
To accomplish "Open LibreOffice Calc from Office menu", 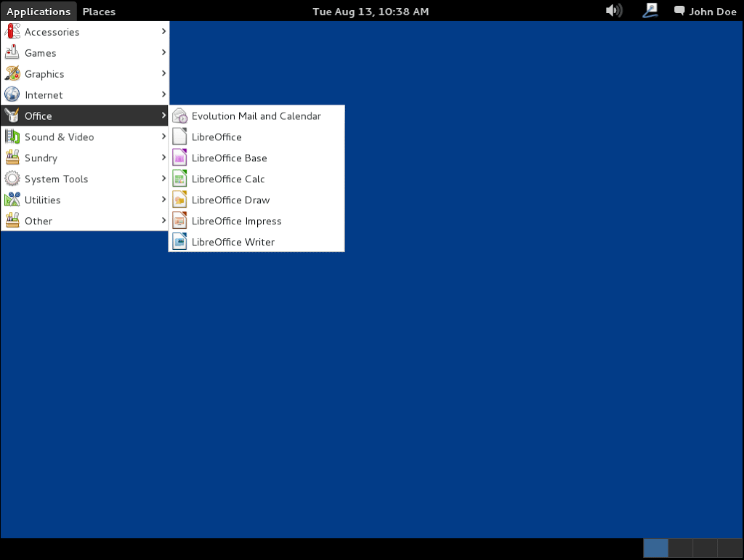I will pos(256,179).
